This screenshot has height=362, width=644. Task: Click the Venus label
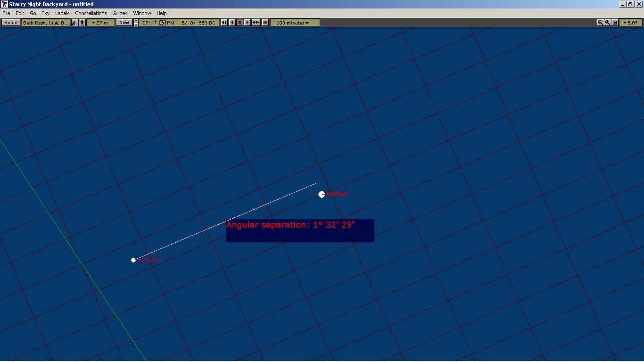coord(338,194)
